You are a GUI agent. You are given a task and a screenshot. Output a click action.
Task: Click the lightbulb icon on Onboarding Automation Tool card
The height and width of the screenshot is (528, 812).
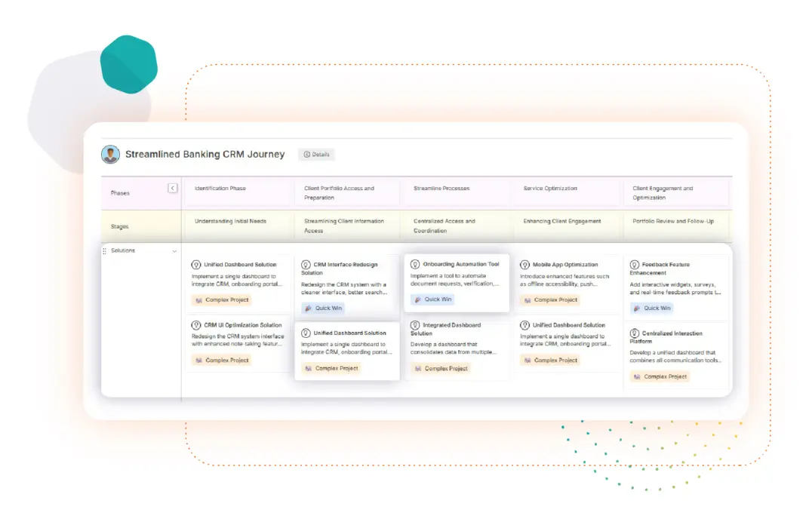coord(414,265)
